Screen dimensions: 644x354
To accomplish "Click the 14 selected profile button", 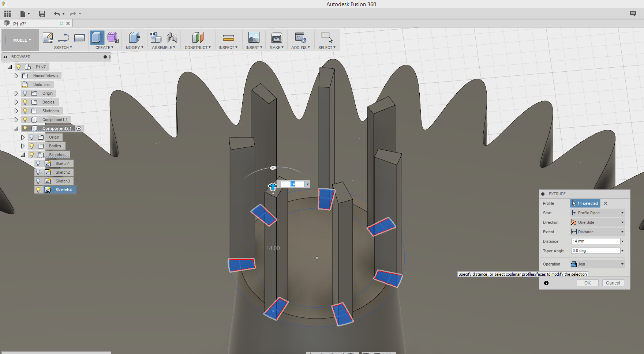I will [585, 203].
